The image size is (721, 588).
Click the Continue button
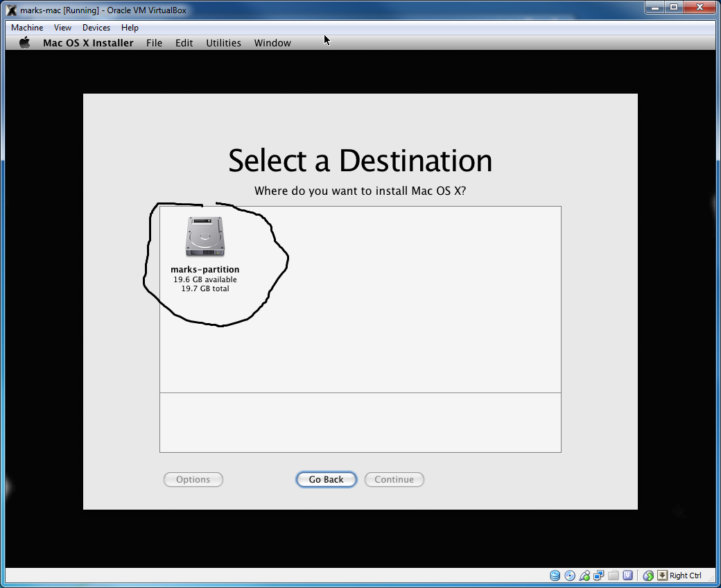[x=394, y=479]
